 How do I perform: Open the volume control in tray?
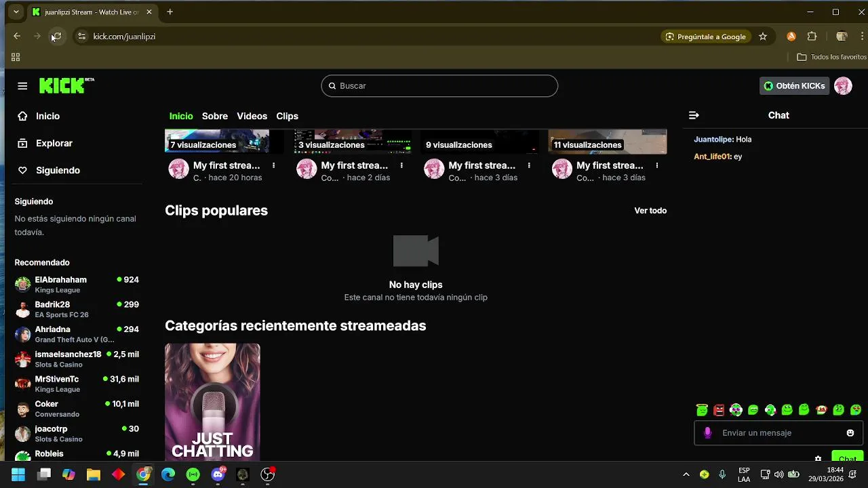pos(778,474)
